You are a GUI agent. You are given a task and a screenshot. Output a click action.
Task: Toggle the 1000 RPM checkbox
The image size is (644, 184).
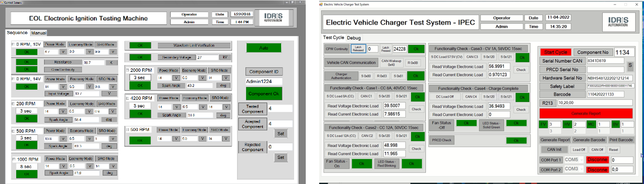pos(13,159)
